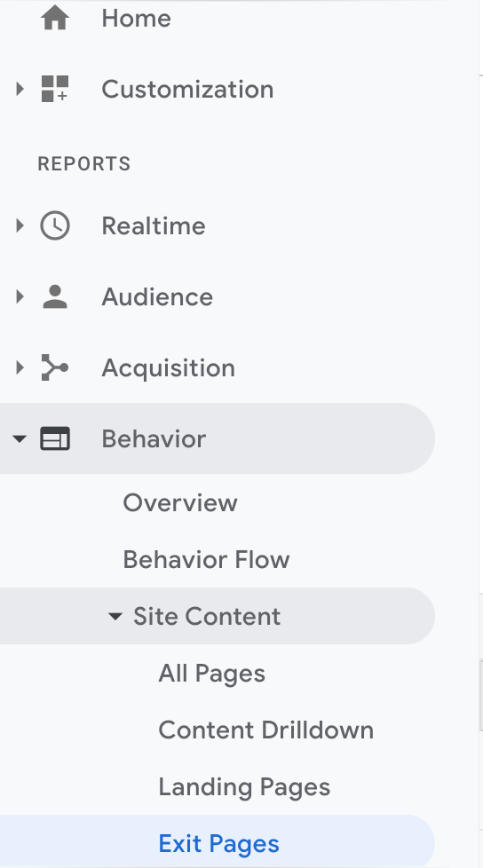Go to Landing Pages report
This screenshot has height=868, width=483.
[244, 788]
